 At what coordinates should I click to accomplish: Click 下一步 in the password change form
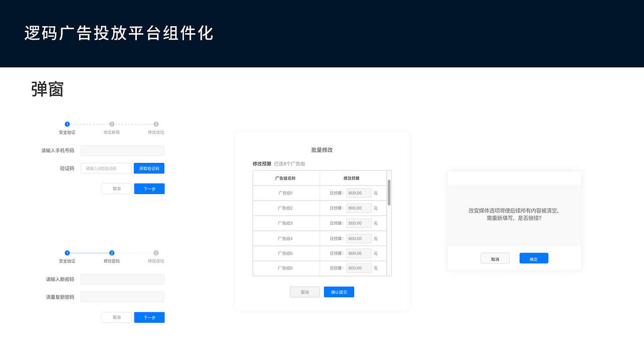[149, 317]
